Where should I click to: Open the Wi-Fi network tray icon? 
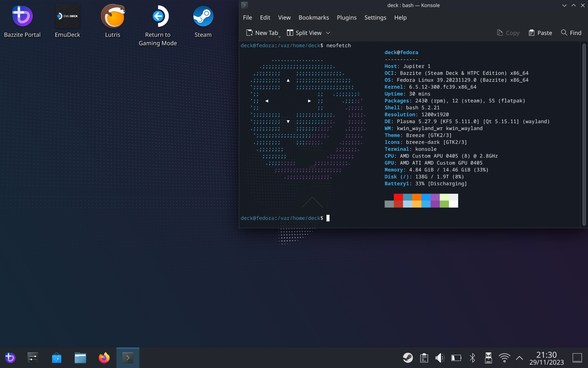click(504, 358)
